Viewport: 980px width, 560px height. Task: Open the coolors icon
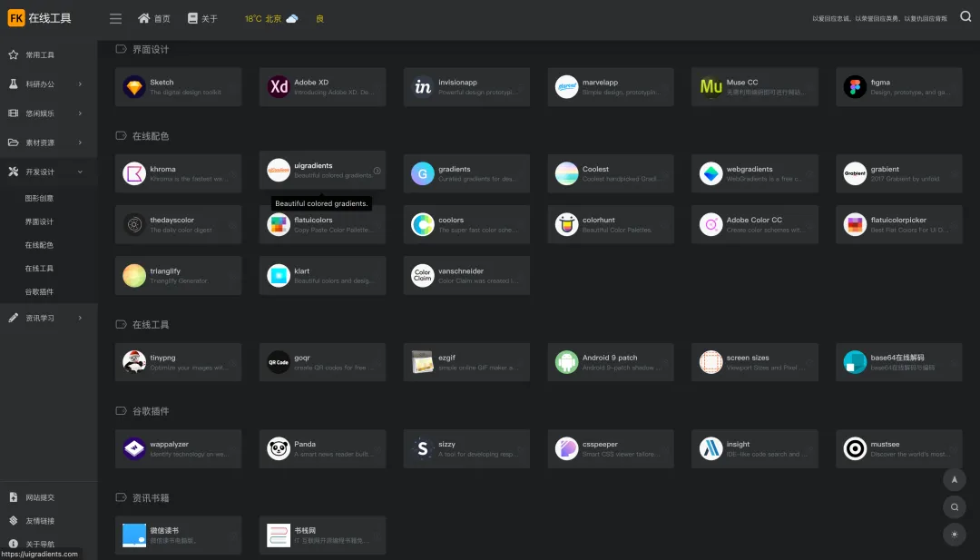(423, 224)
